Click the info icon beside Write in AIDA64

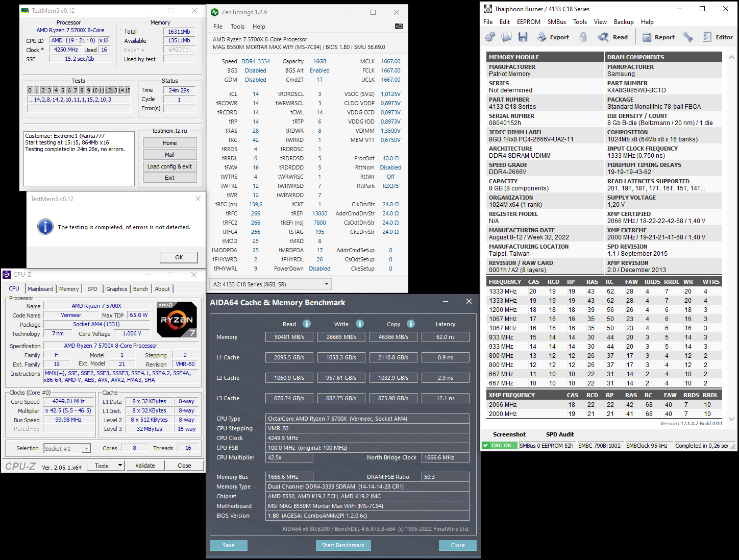(360, 324)
